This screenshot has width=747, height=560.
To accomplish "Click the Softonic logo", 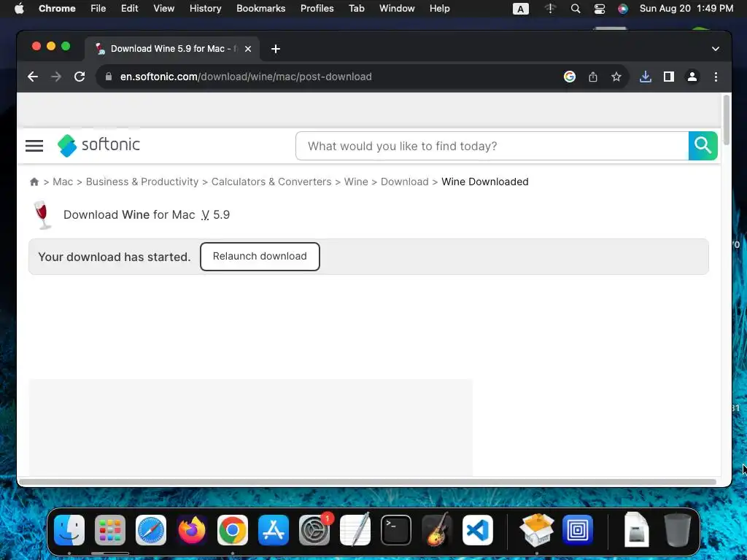I will tap(98, 145).
